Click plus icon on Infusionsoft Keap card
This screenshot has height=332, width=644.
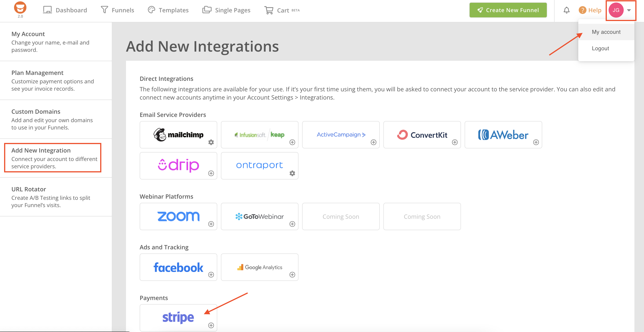pyautogui.click(x=292, y=142)
